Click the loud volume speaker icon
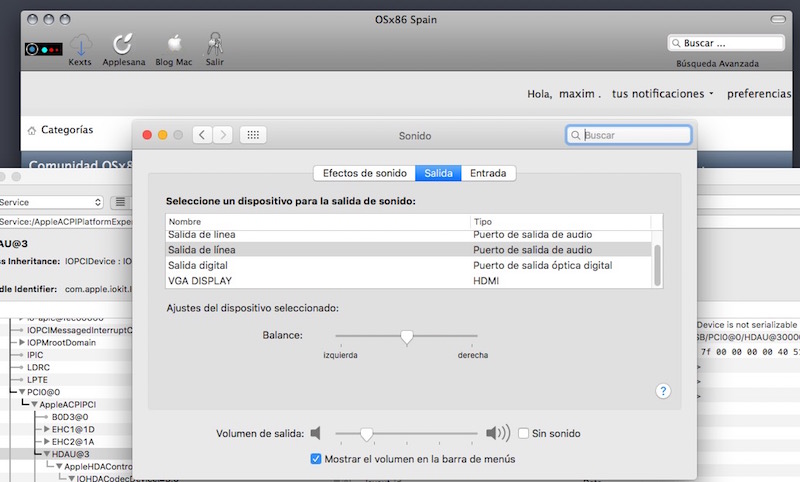The height and width of the screenshot is (482, 800). coord(497,434)
